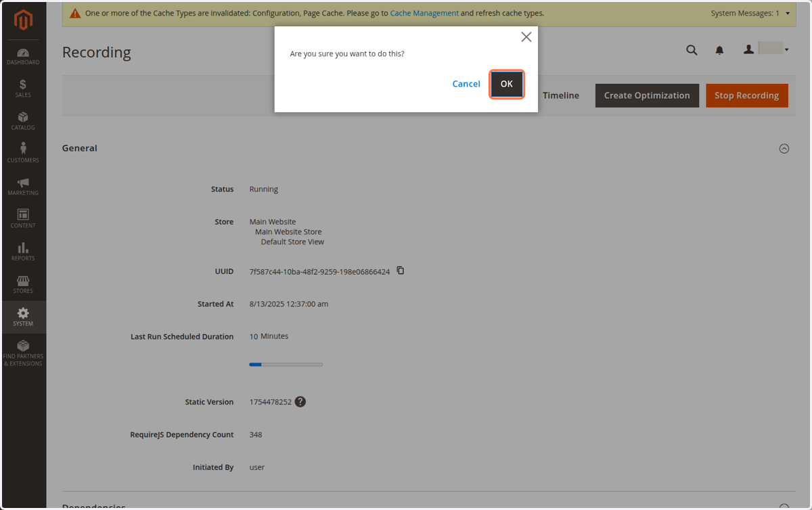
Task: Open the System sidebar menu
Action: click(23, 317)
